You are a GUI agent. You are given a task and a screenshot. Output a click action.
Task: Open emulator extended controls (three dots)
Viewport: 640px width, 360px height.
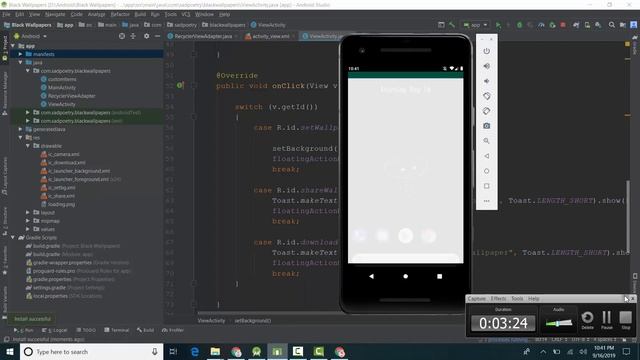pyautogui.click(x=487, y=201)
